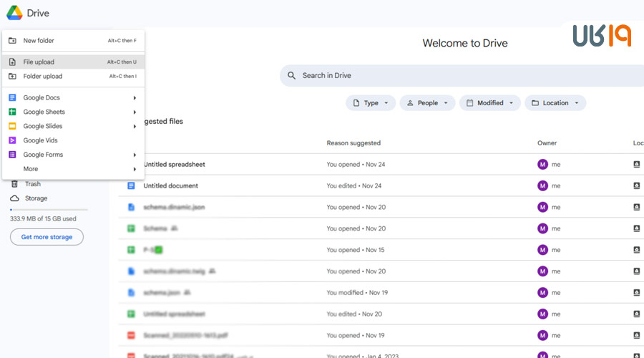
Task: Select File upload from the menu
Action: (39, 62)
